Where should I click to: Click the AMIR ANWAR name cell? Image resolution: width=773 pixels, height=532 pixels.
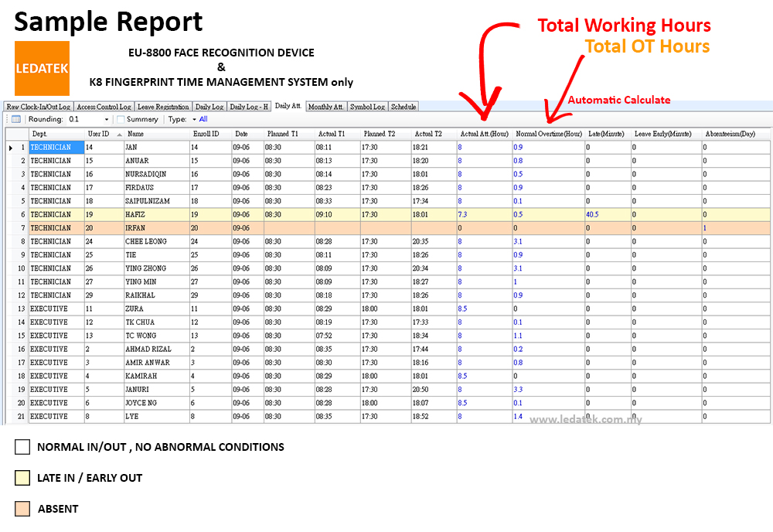[x=157, y=363]
